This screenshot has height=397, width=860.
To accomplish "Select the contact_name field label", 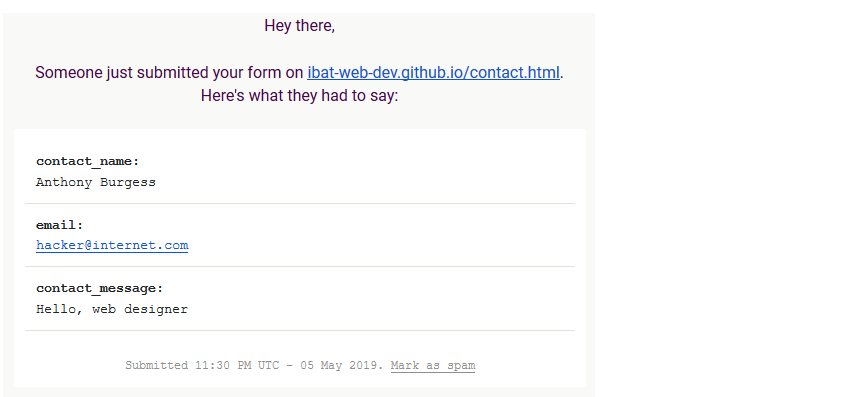I will pos(88,161).
